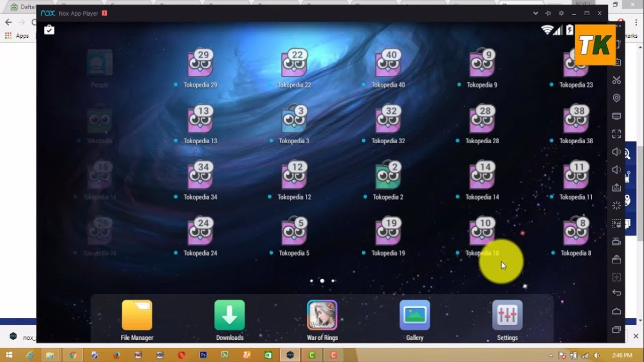
Task: Show recent apps from Nox sidebar
Action: pyautogui.click(x=616, y=329)
